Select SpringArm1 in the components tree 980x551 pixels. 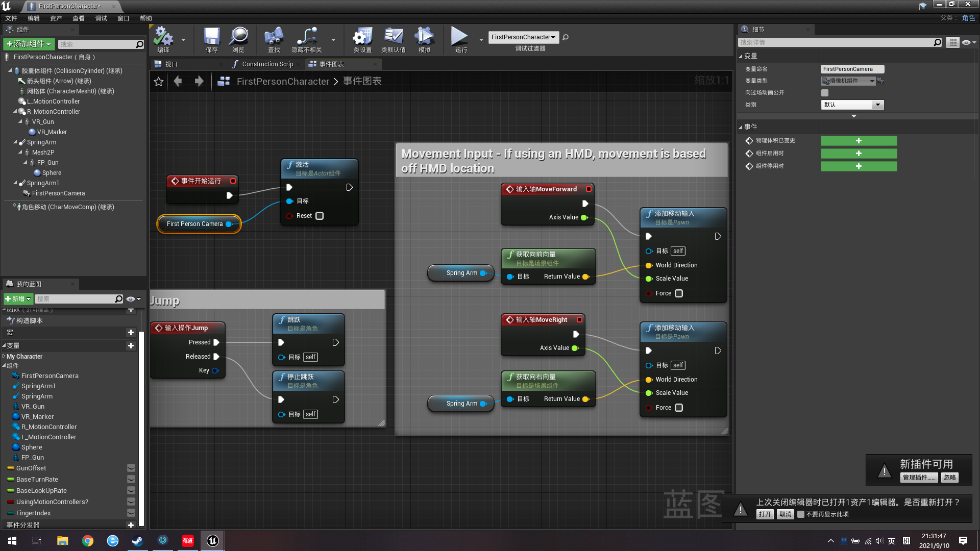(43, 183)
